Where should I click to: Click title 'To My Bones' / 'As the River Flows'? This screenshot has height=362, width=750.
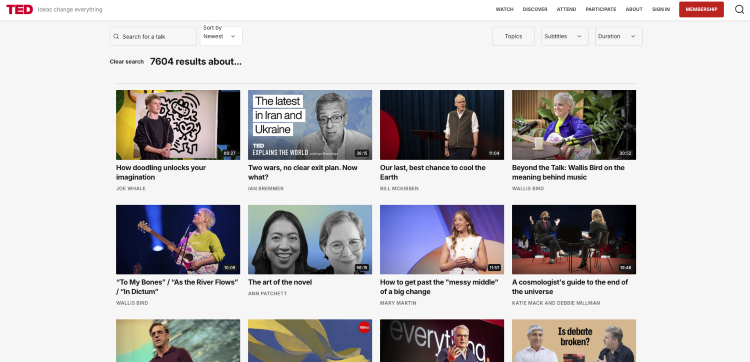[x=177, y=287]
